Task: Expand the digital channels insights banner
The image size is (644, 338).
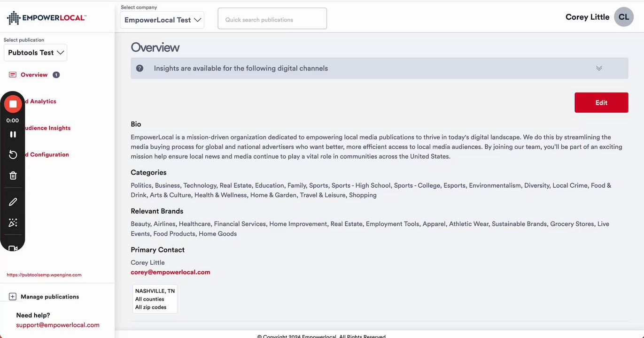Action: coord(599,68)
